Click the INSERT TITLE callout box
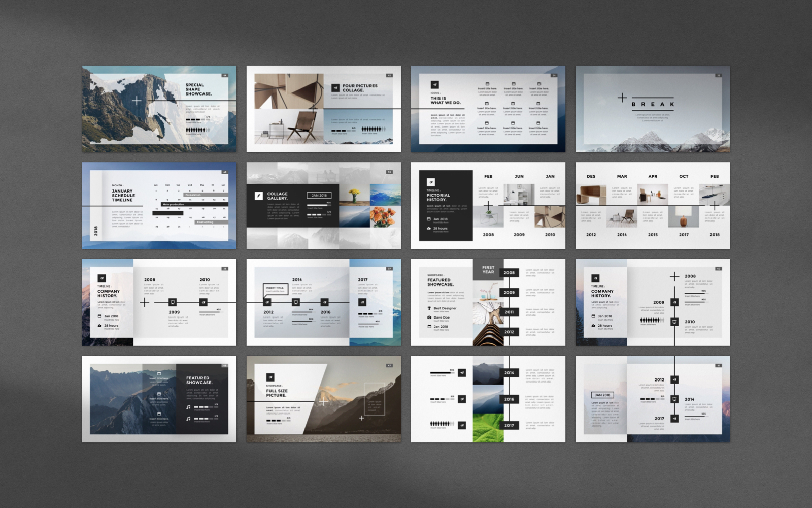Image resolution: width=812 pixels, height=508 pixels. [x=275, y=289]
